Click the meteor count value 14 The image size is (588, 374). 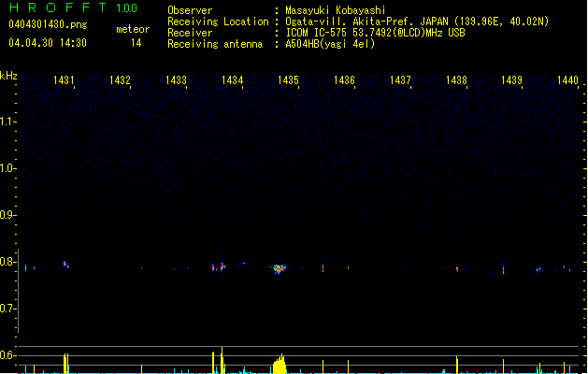[x=136, y=43]
